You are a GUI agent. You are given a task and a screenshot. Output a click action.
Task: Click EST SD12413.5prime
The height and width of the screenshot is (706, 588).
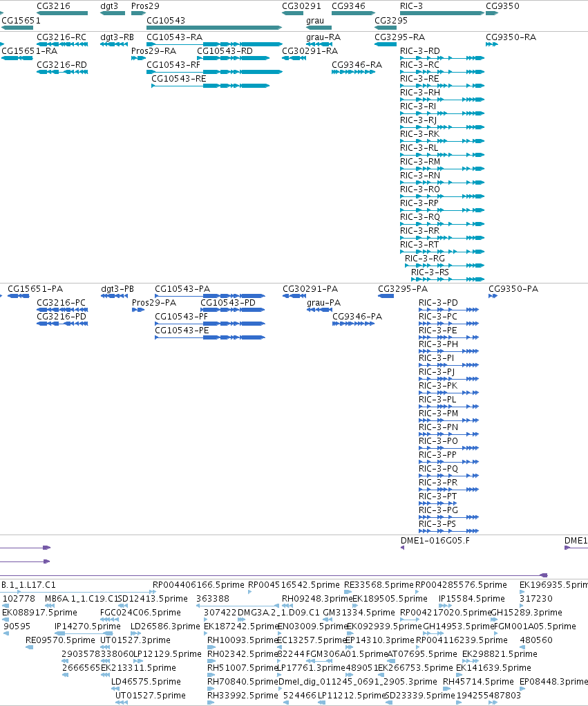click(x=153, y=600)
